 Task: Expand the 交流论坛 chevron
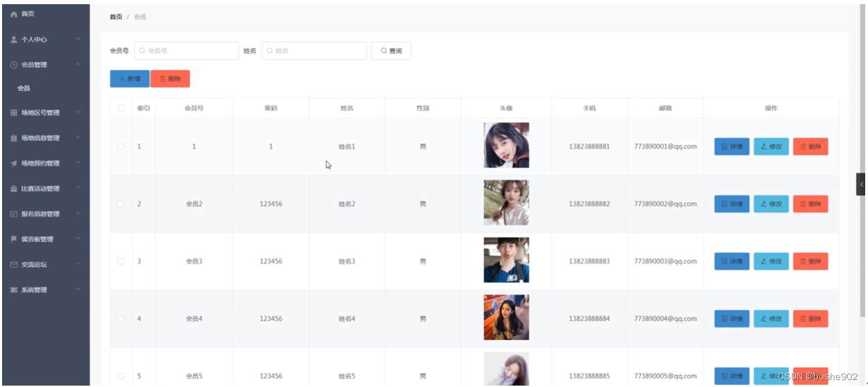point(78,264)
